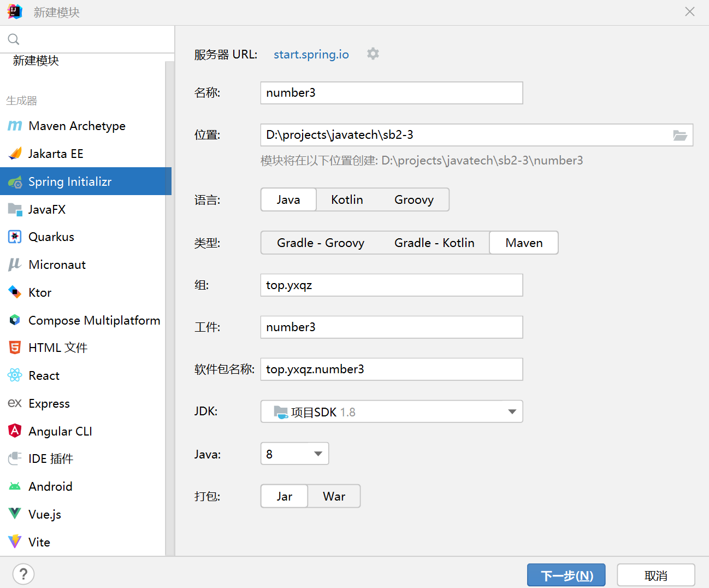Click the search magnifier icon
Viewport: 709px width, 588px height.
click(x=14, y=39)
